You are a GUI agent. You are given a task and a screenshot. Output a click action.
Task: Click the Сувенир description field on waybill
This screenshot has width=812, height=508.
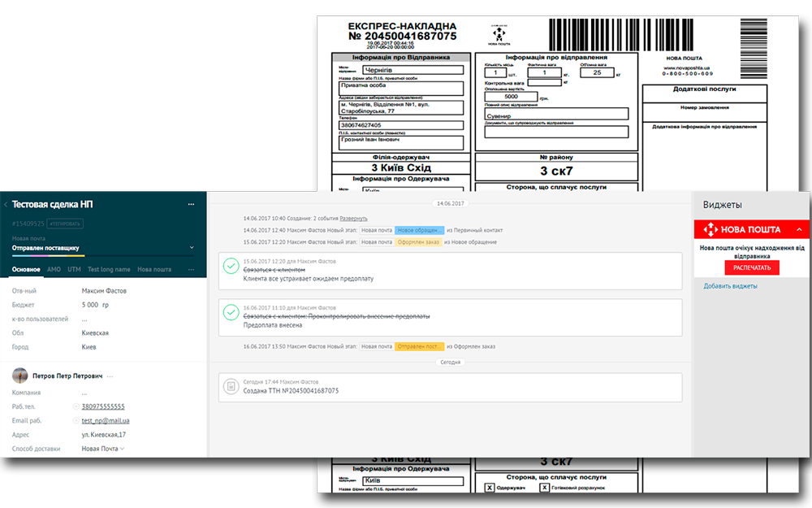[557, 114]
